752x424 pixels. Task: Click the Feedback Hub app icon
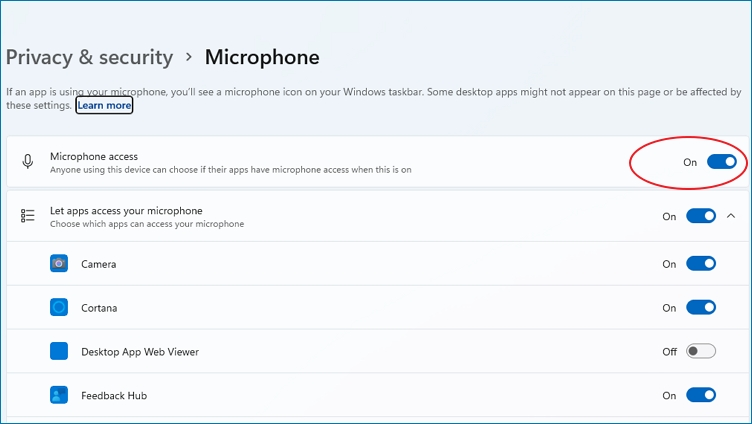pos(59,395)
